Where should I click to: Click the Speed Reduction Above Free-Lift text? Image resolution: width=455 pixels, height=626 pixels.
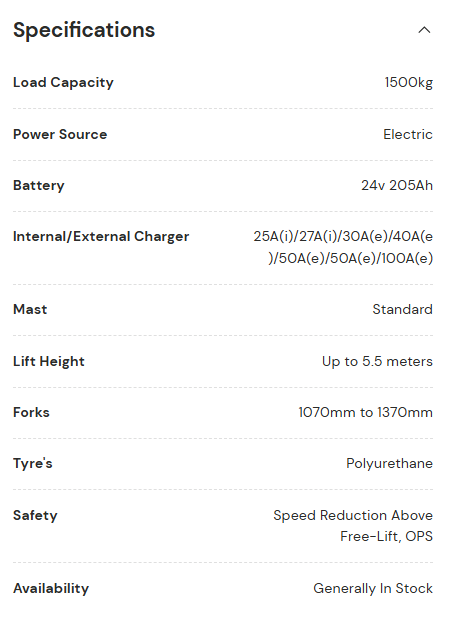[x=353, y=526]
